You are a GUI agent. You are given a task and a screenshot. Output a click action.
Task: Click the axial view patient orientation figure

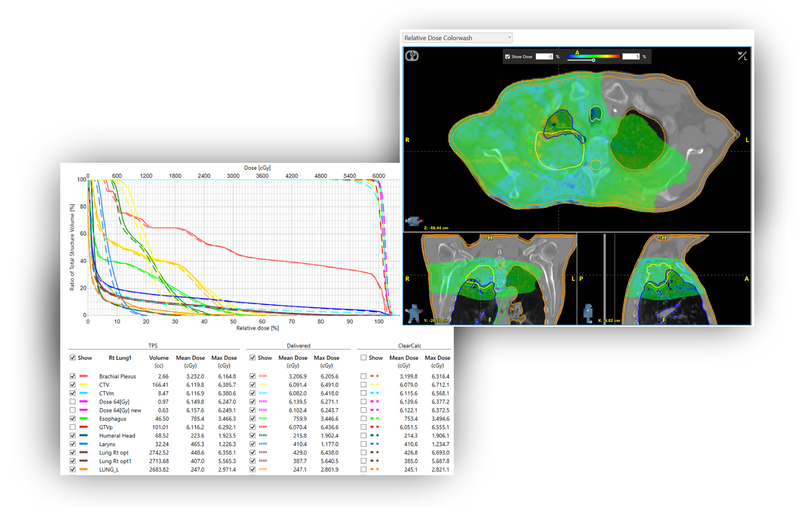coord(413,222)
